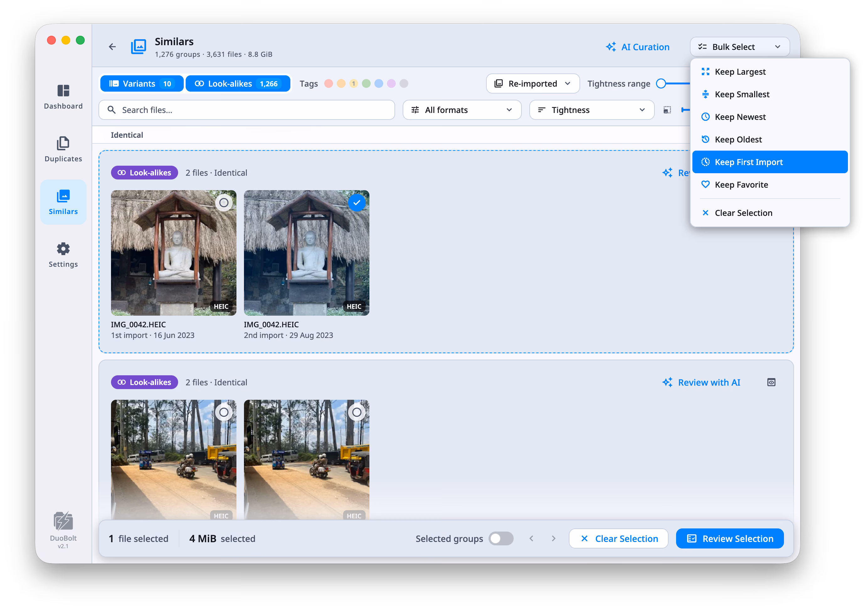Screen dimensions: 868x610
Task: Toggle the Selected groups switch
Action: pos(501,538)
